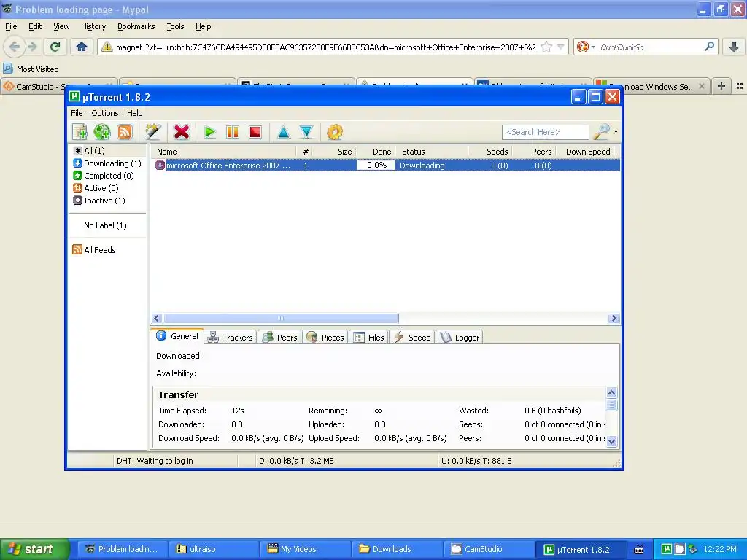Open µTorrent Options menu
The image size is (747, 560).
click(105, 113)
